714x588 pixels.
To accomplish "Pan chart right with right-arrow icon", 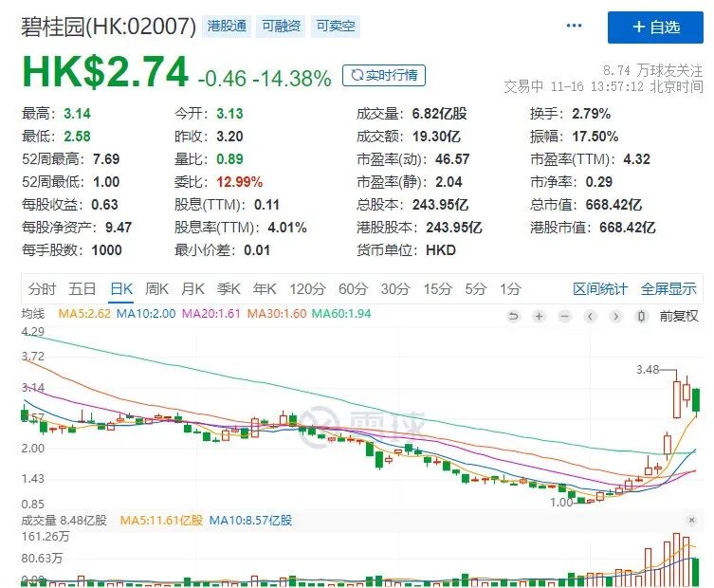I will click(x=615, y=316).
